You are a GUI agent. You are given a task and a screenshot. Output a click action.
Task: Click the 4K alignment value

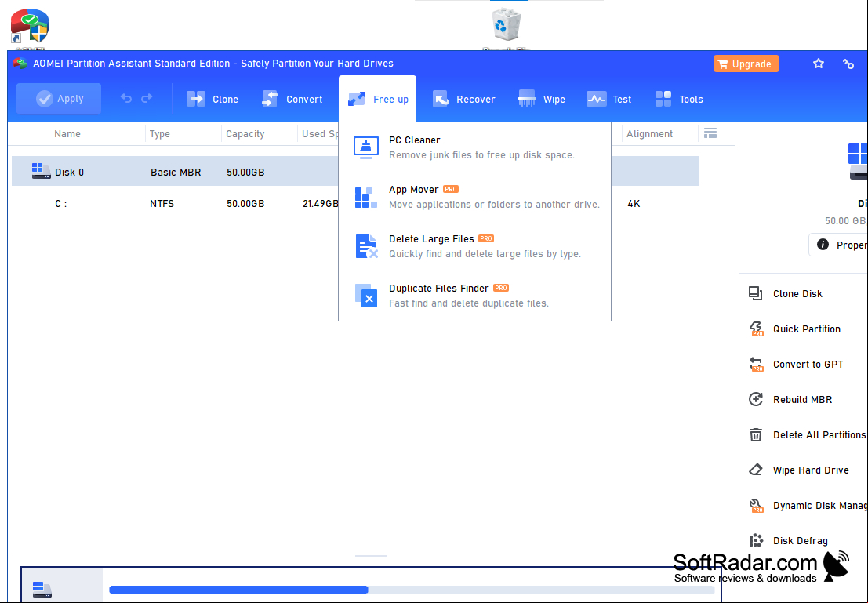click(x=634, y=204)
